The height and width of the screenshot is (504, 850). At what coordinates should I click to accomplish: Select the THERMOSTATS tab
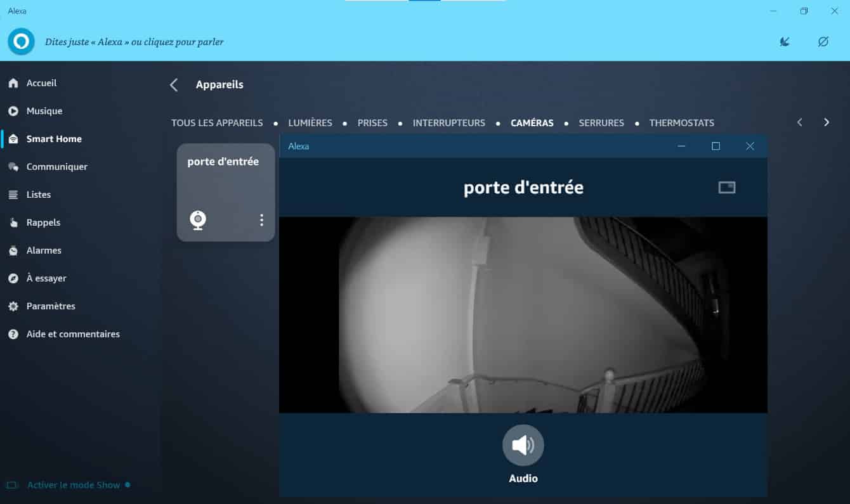[x=682, y=123]
